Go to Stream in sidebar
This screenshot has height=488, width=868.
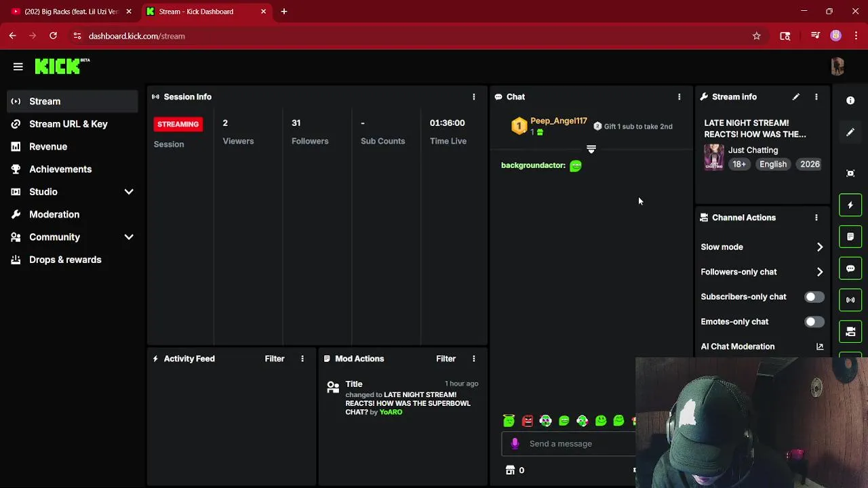[72, 101]
